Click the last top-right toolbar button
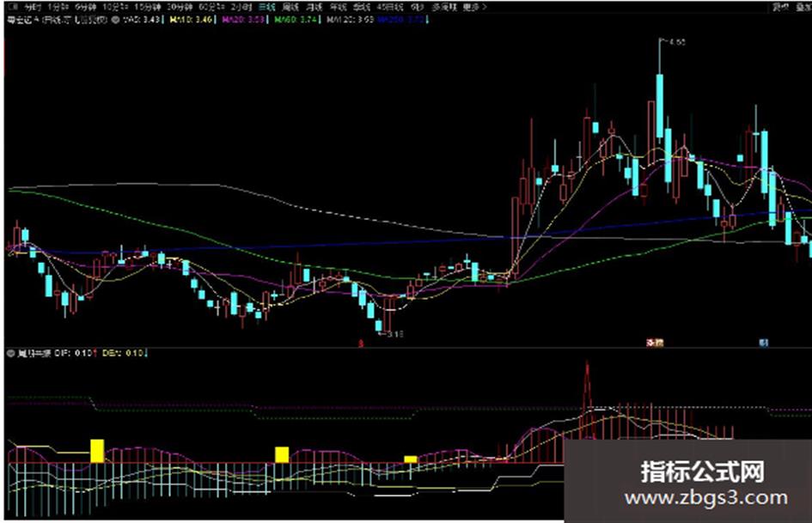This screenshot has height=523, width=812. (803, 7)
